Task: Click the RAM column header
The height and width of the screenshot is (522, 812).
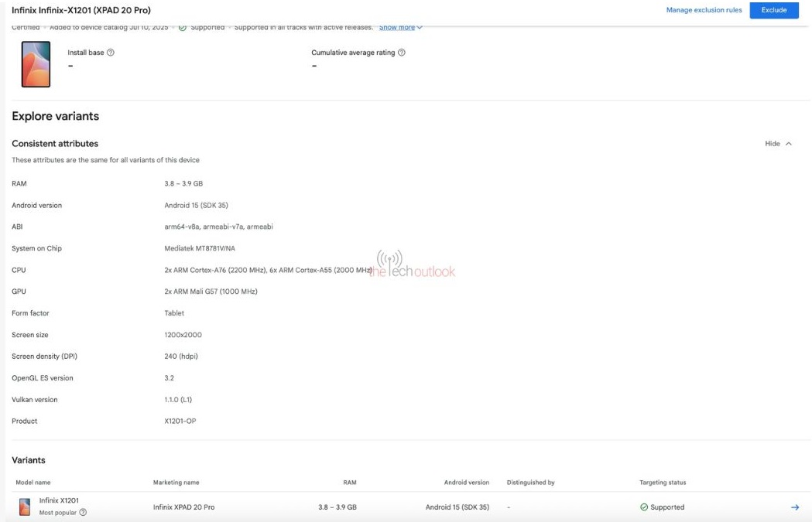Action: point(349,482)
